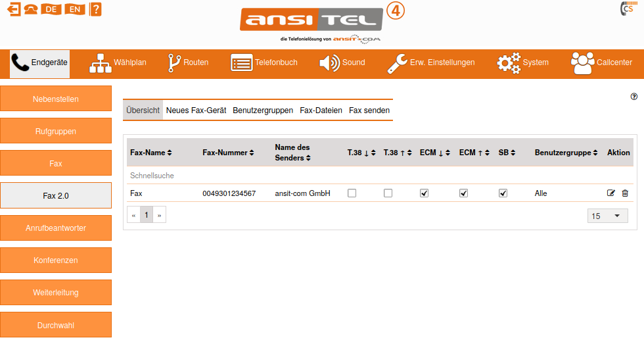Open the Nebenstellen sidebar section
This screenshot has width=644, height=344.
point(56,99)
